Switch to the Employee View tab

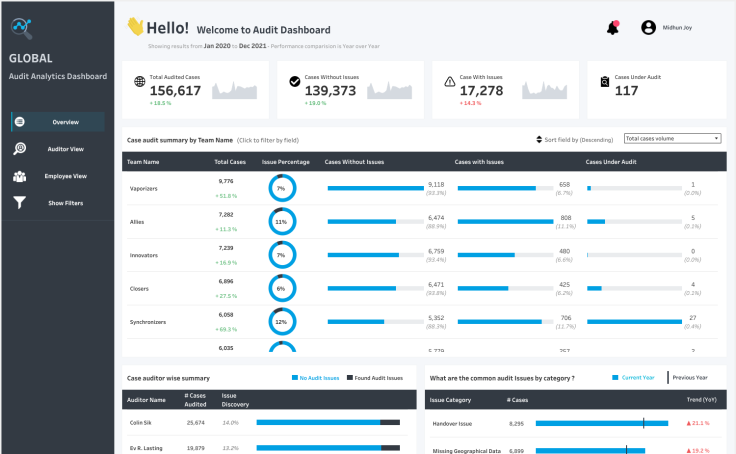point(65,176)
